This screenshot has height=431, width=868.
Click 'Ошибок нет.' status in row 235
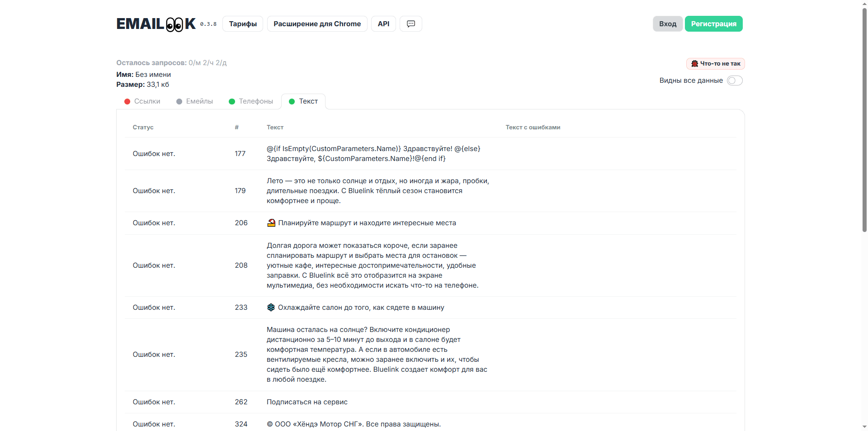[x=154, y=355]
